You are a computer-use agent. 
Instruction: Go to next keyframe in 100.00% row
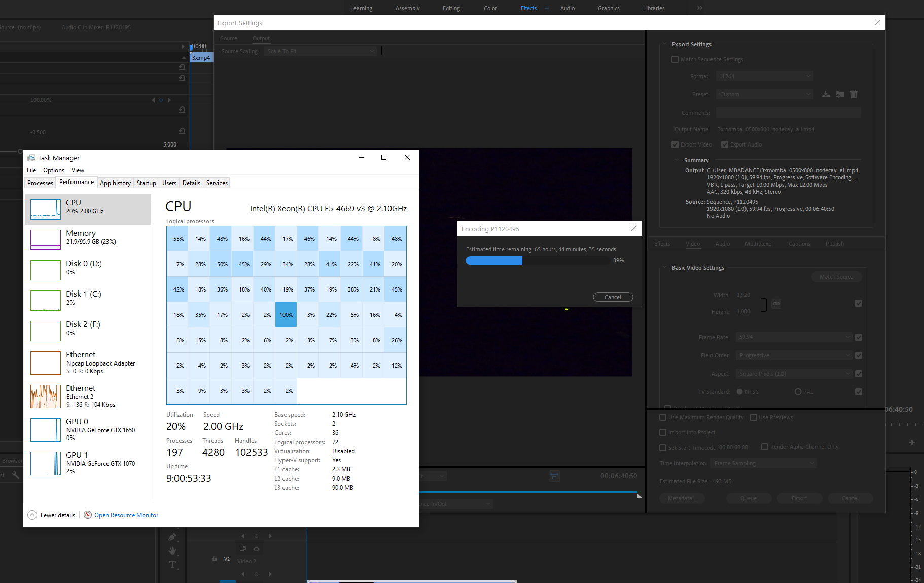click(x=169, y=100)
